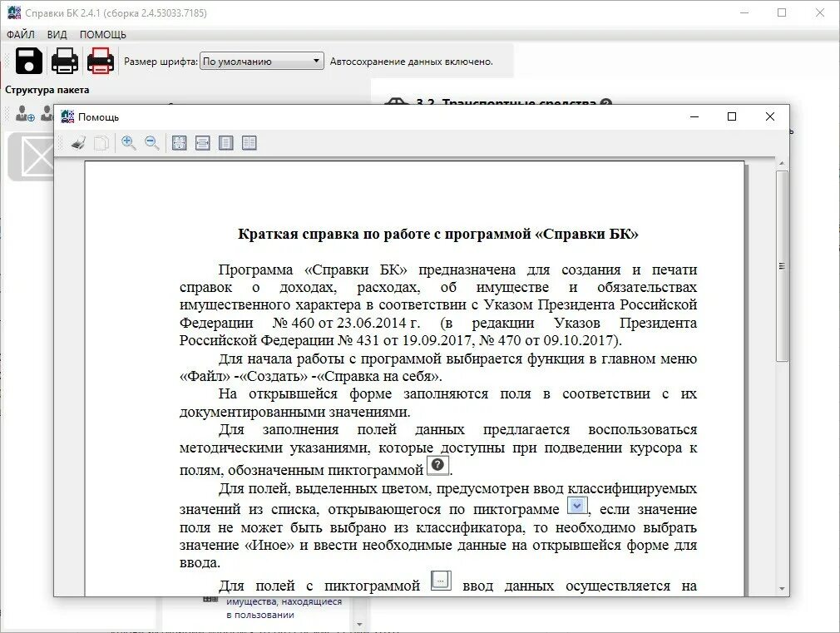Screen dimensions: 840x633
Task: Minimize the Помощь window
Action: [x=694, y=116]
